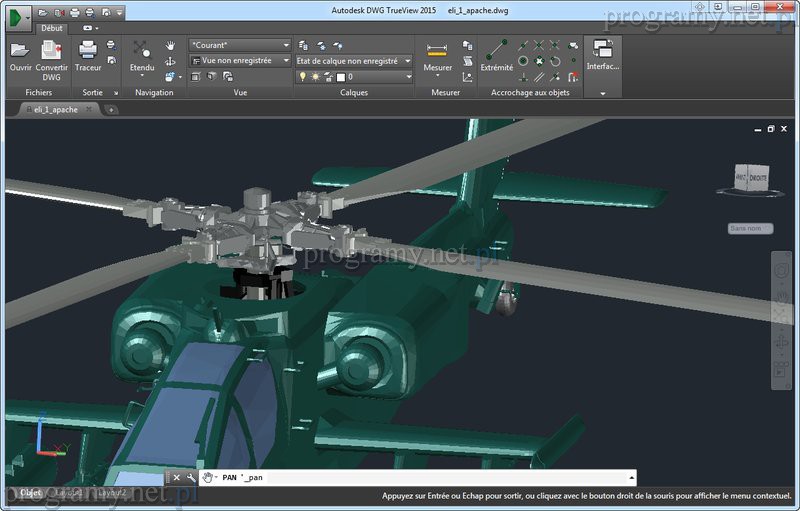
Task: Open the command line settings wrench
Action: click(191, 478)
